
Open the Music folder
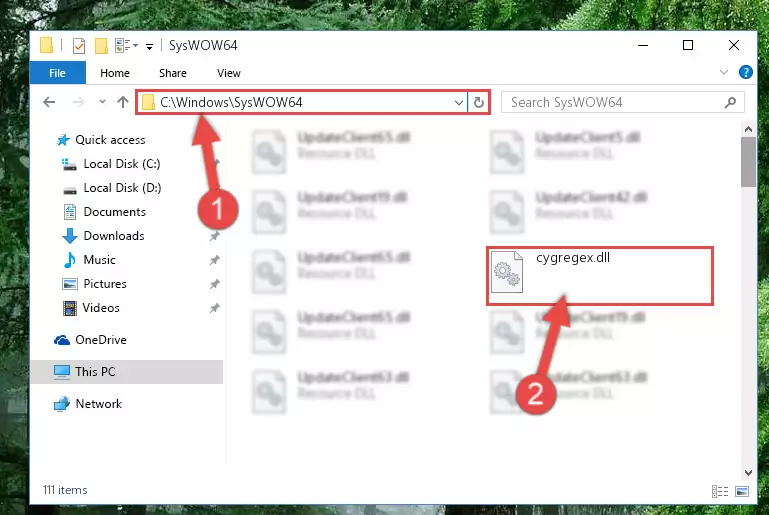click(99, 260)
